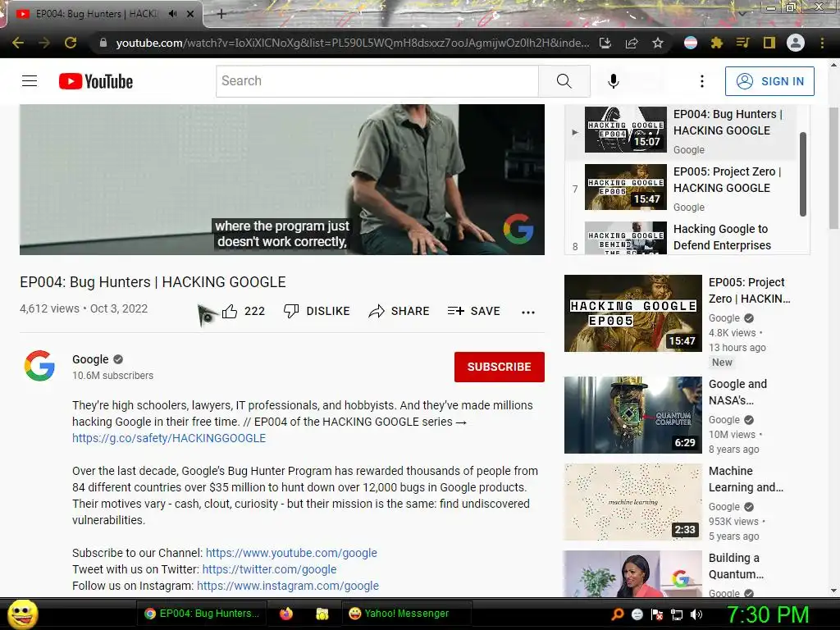840x630 pixels.
Task: Open the instagram.com/google link
Action: tap(288, 586)
